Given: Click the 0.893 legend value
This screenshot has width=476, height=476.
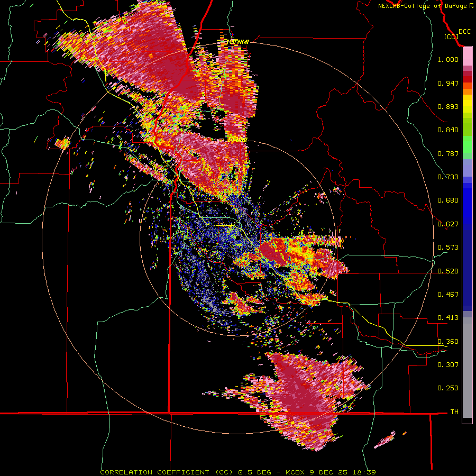Looking at the screenshot, I should coord(448,106).
